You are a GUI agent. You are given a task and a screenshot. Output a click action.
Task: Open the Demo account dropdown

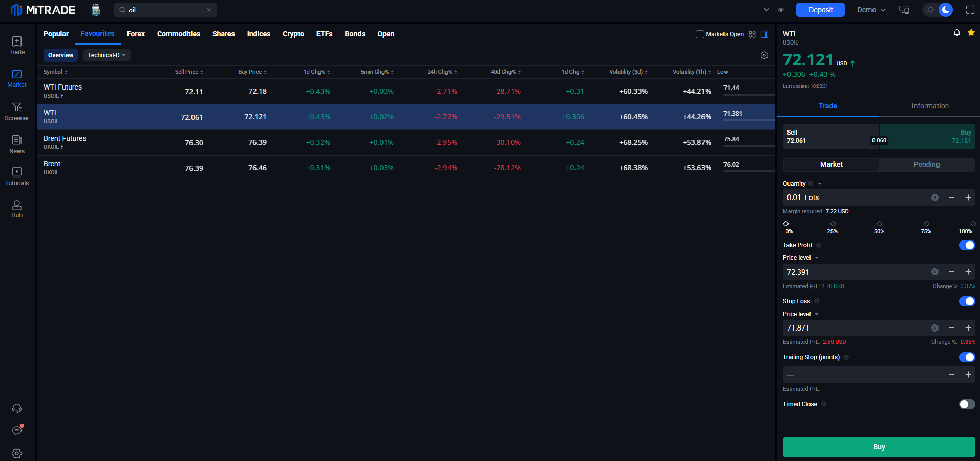(x=871, y=10)
